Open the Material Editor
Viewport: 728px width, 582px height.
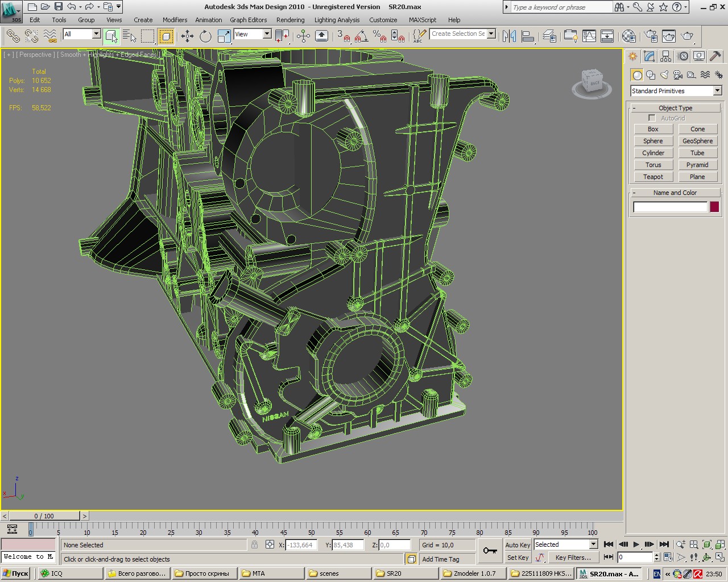pos(628,36)
